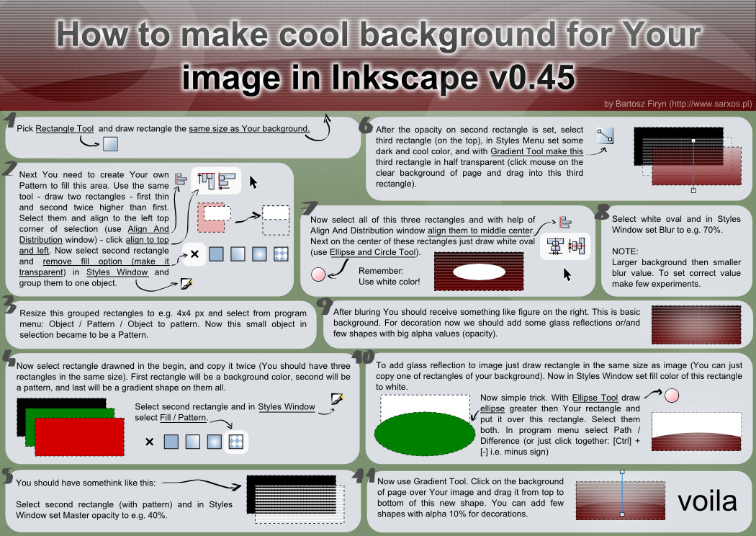Viewport: 756px width, 536px height.
Task: Click the black selector arrow cursor icon
Action: click(253, 182)
